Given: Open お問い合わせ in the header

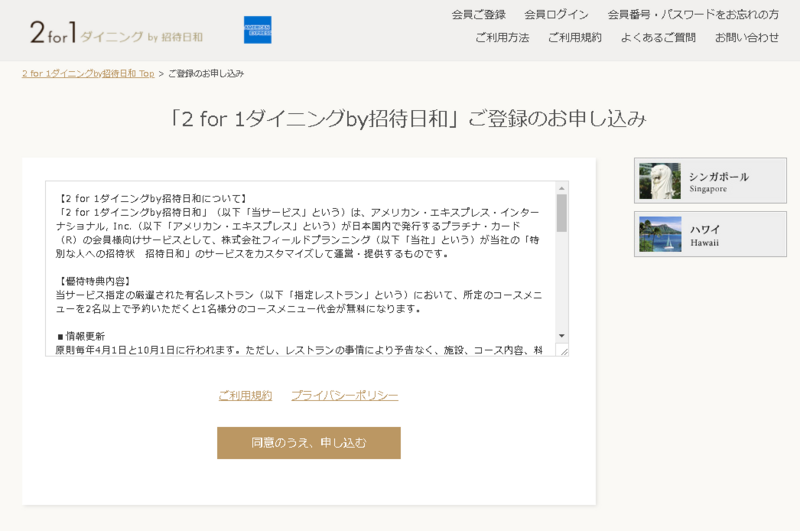Looking at the screenshot, I should pos(747,37).
